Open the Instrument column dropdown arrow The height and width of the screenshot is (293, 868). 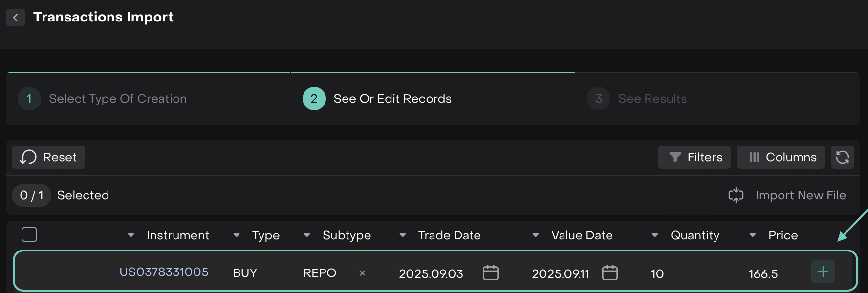pos(131,235)
